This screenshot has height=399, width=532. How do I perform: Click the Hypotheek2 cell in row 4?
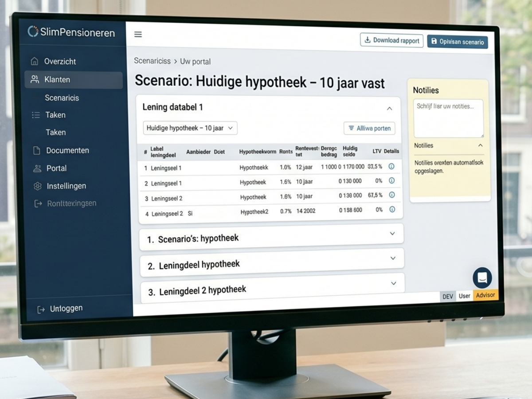pyautogui.click(x=254, y=212)
